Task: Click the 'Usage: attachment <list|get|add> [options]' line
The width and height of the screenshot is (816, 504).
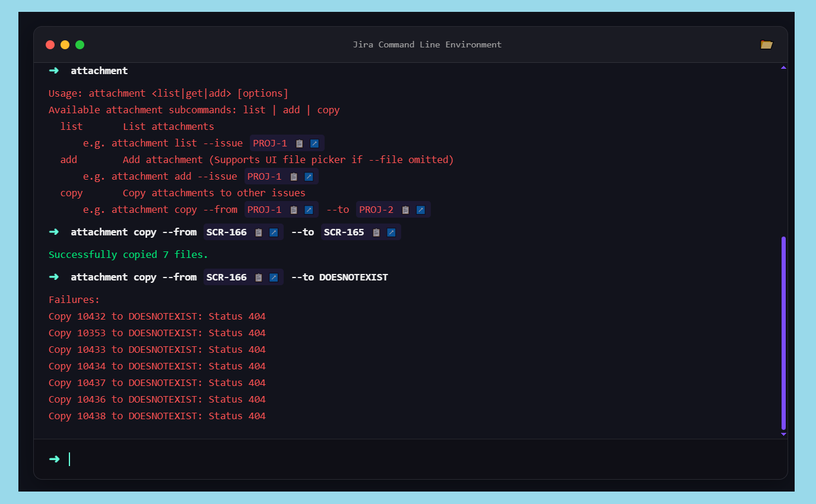Action: tap(169, 94)
